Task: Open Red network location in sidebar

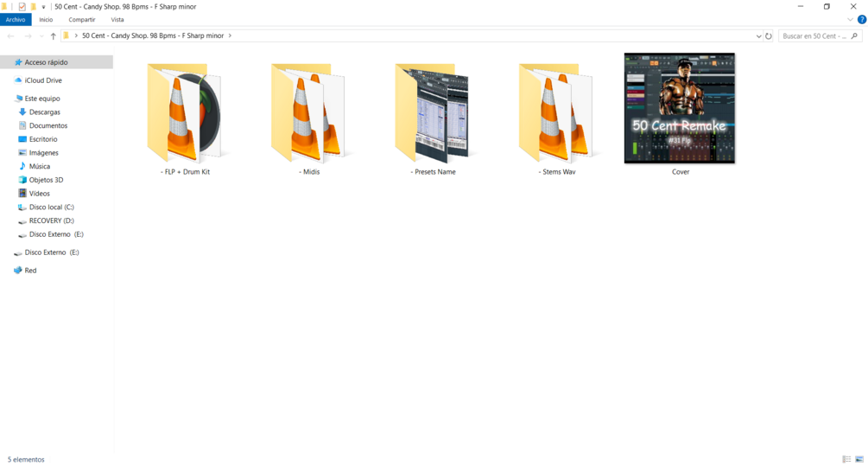Action: tap(30, 271)
